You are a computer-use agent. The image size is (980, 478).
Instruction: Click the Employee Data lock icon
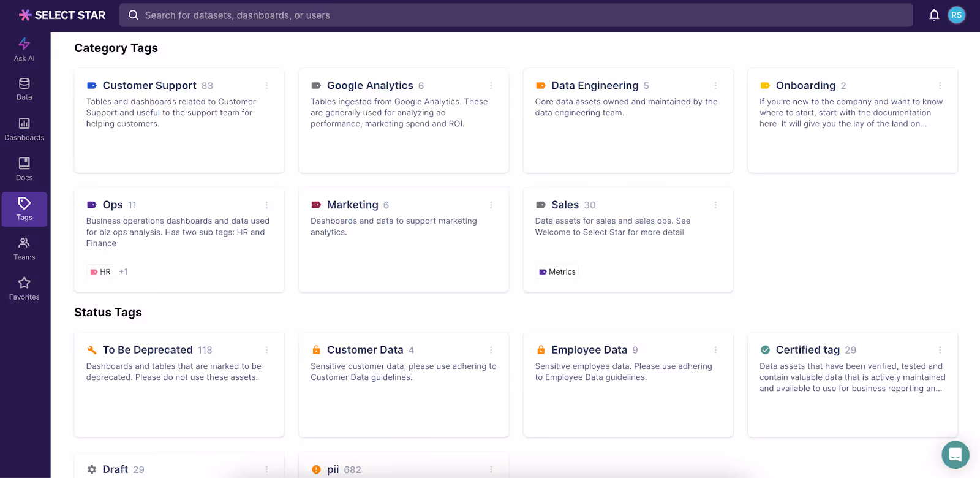(541, 350)
